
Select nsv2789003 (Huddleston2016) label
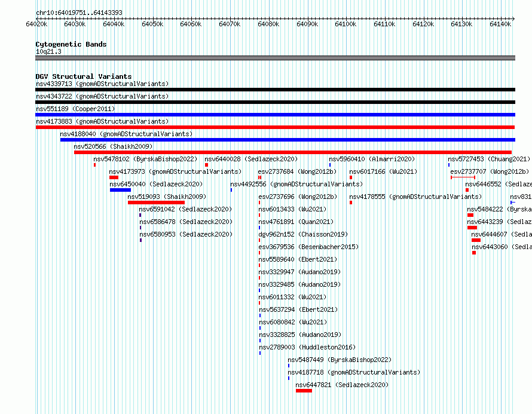point(307,347)
